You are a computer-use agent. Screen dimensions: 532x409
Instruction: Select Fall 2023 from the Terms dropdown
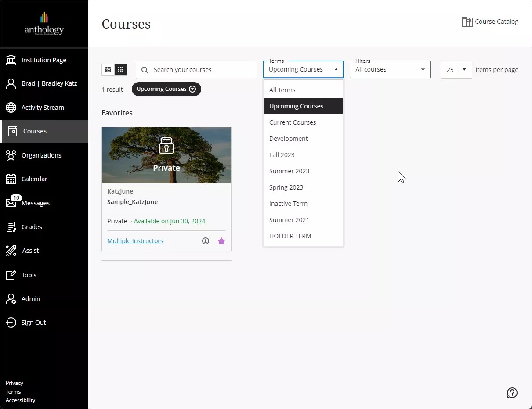pyautogui.click(x=282, y=154)
